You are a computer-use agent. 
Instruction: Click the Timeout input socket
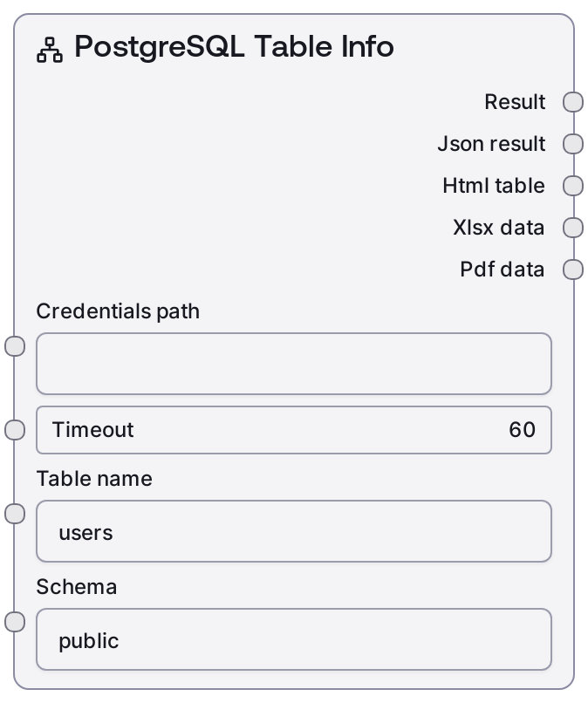(x=16, y=430)
